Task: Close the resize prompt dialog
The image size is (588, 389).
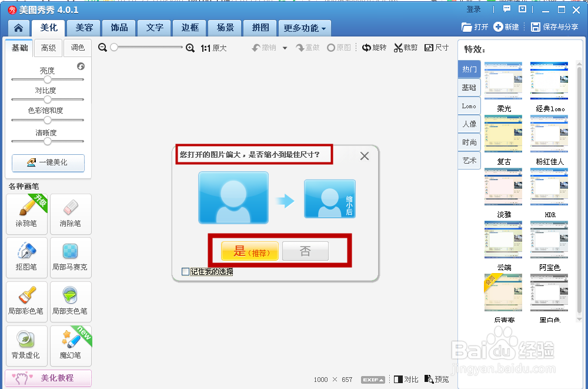Action: coord(365,156)
